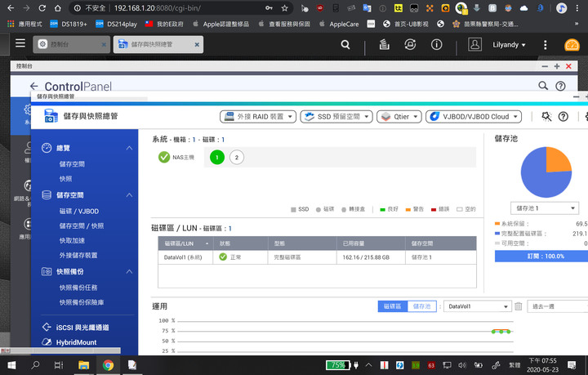Open HybridMount in sidebar

(69, 342)
